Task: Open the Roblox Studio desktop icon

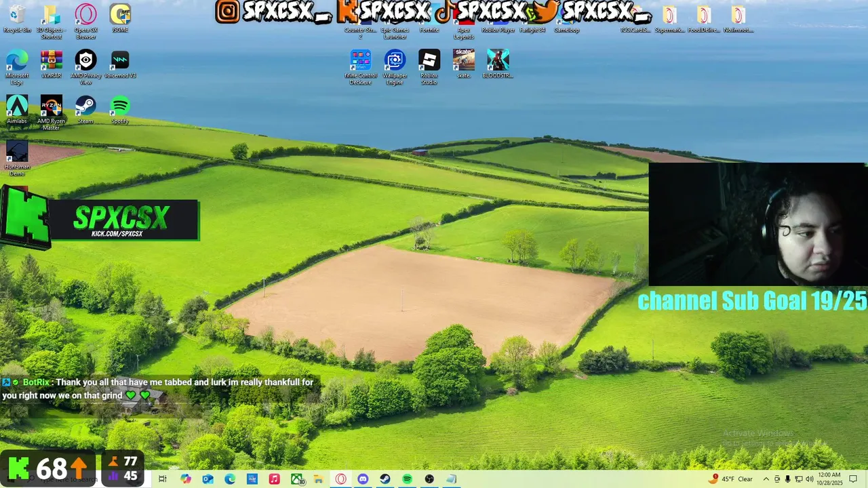Action: point(429,67)
